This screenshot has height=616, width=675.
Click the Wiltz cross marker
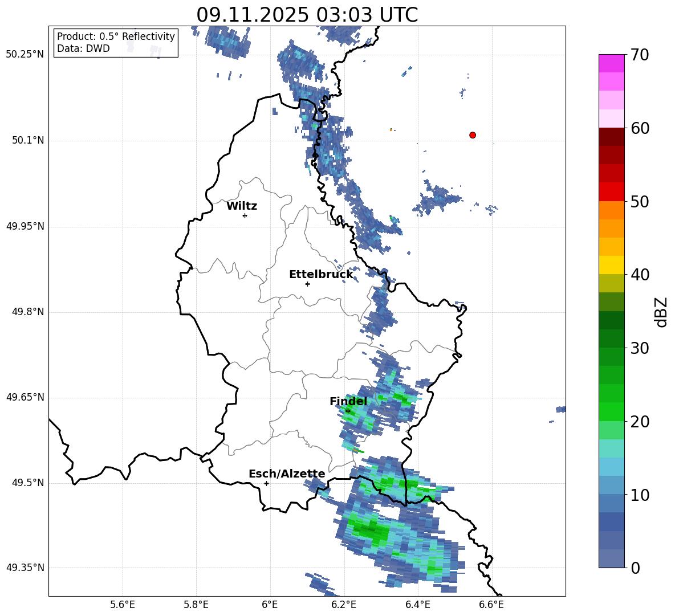click(x=245, y=215)
